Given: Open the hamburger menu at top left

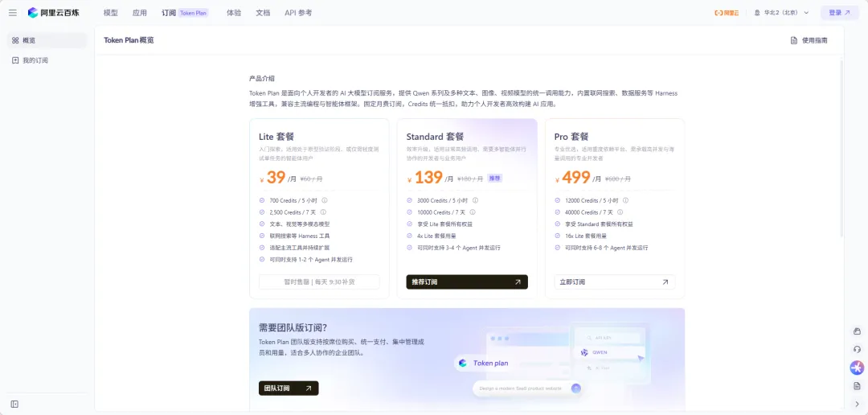Looking at the screenshot, I should tap(13, 13).
